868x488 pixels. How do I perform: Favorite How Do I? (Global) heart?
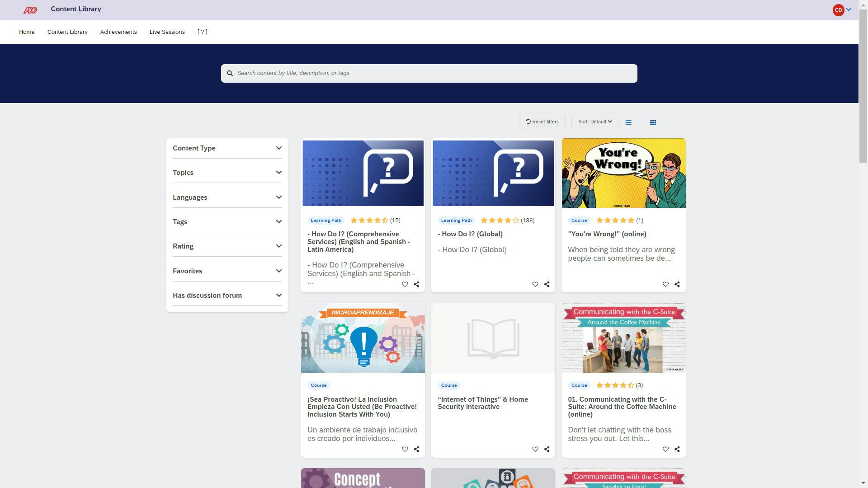click(535, 284)
